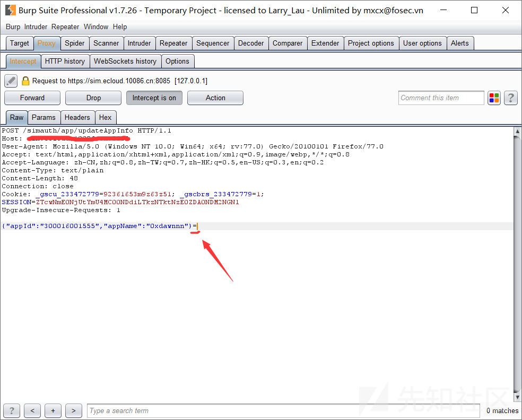Viewport: 522px width, 420px height.
Task: Open the Project options tab
Action: click(371, 43)
